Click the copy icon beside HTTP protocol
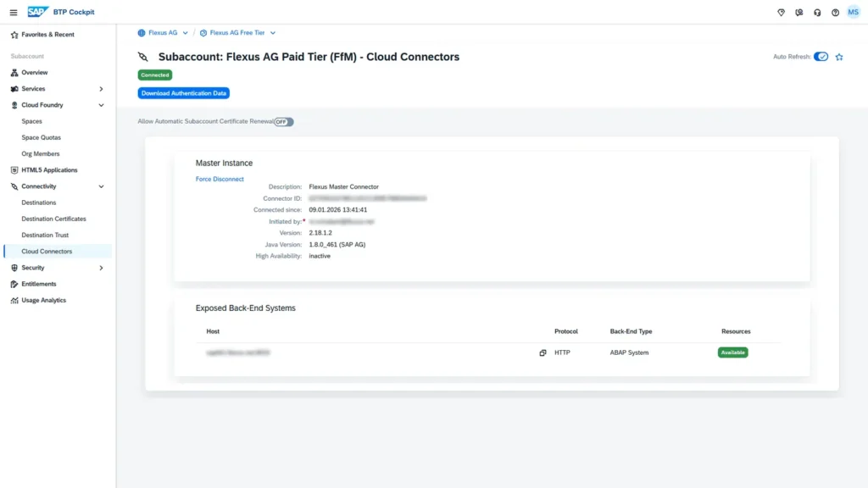Image resolution: width=868 pixels, height=488 pixels. click(x=542, y=352)
